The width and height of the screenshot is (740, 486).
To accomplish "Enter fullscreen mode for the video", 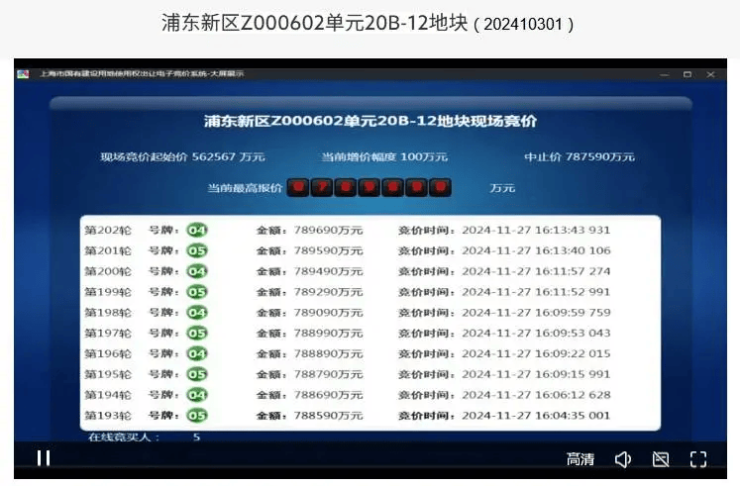I will [698, 459].
